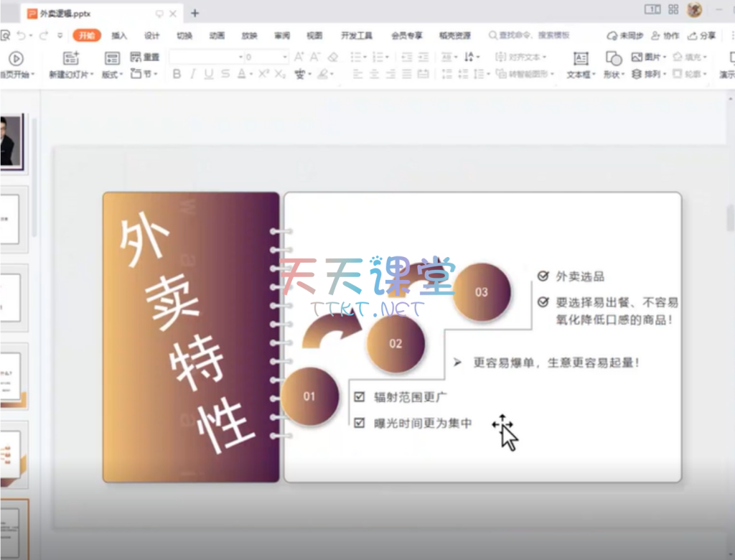
Task: Toggle the checkbox beside 辐射范围更广
Action: click(x=360, y=396)
